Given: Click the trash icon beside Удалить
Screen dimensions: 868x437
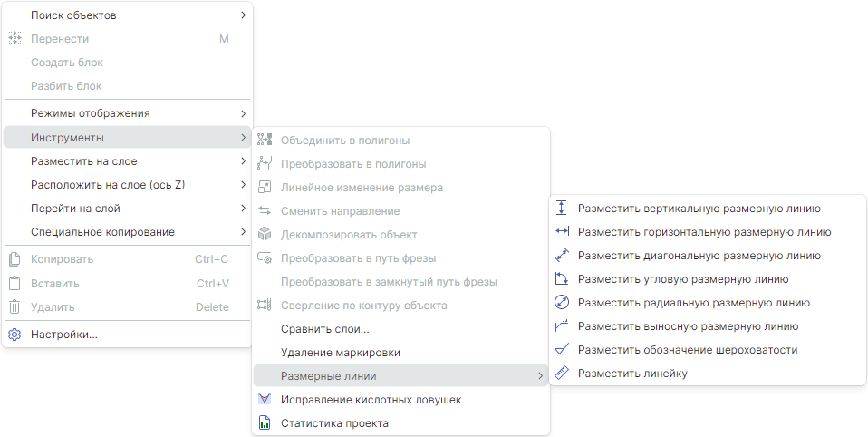Looking at the screenshot, I should pos(14,306).
